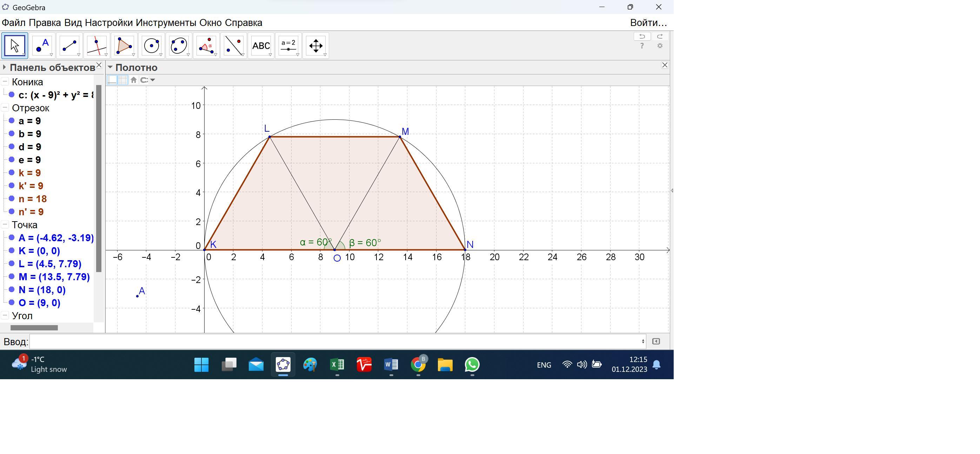This screenshot has width=980, height=454.
Task: Open the Инструменты menu
Action: pos(166,22)
